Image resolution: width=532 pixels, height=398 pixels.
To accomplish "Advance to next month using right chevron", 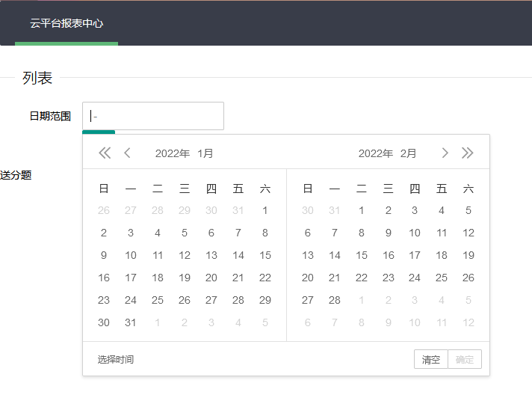I will click(445, 153).
